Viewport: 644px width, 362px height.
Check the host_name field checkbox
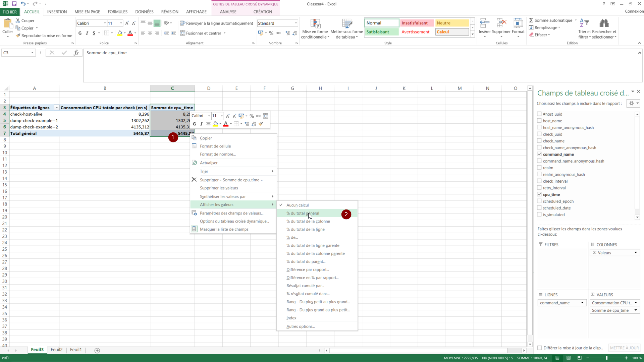[x=539, y=121]
